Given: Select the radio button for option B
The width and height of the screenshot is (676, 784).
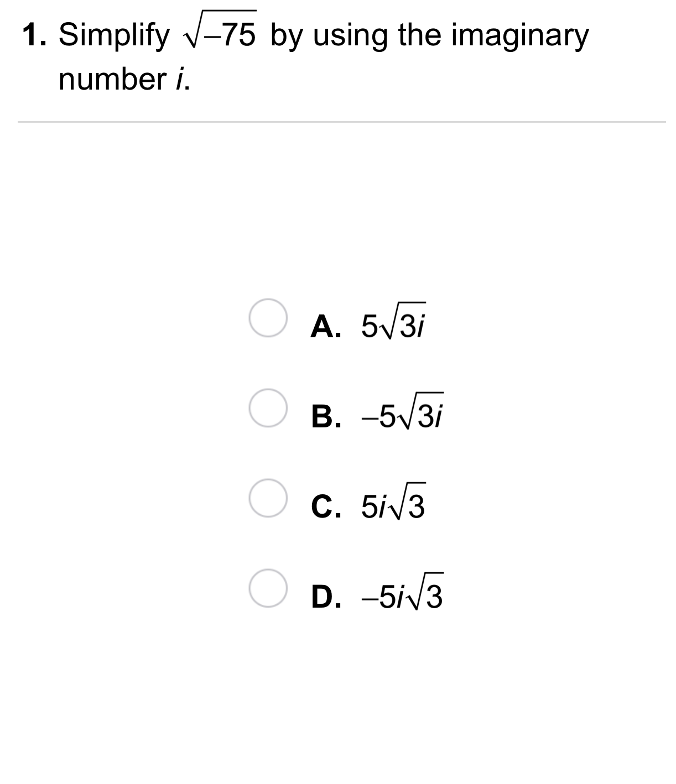Looking at the screenshot, I should 268,408.
